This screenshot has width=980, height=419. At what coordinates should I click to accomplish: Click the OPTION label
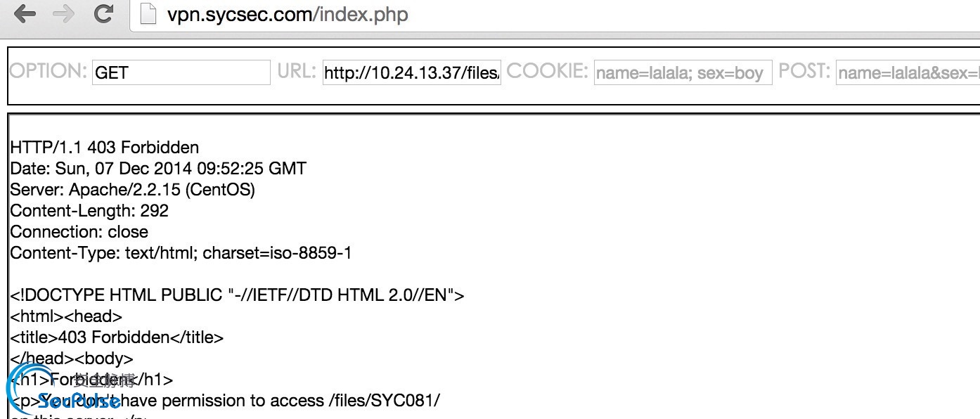click(49, 71)
